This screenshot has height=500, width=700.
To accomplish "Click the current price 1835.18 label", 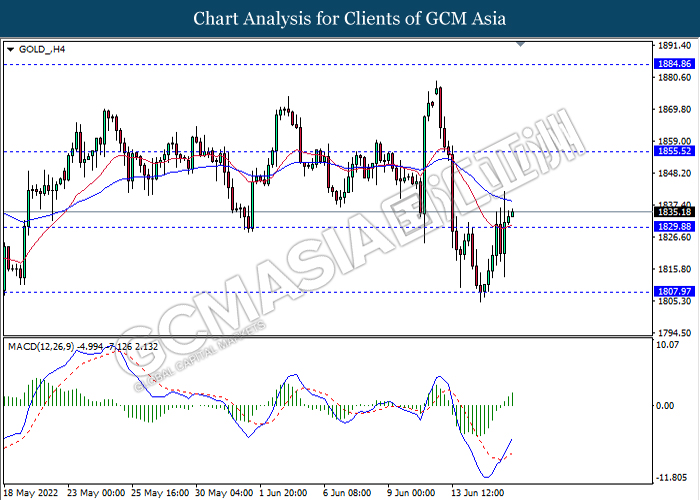I will [675, 212].
